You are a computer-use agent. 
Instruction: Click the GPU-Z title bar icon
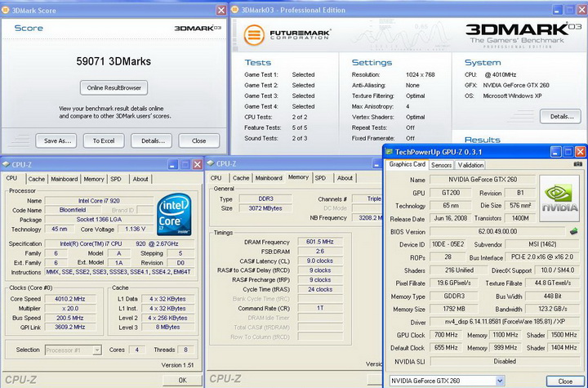coord(389,152)
